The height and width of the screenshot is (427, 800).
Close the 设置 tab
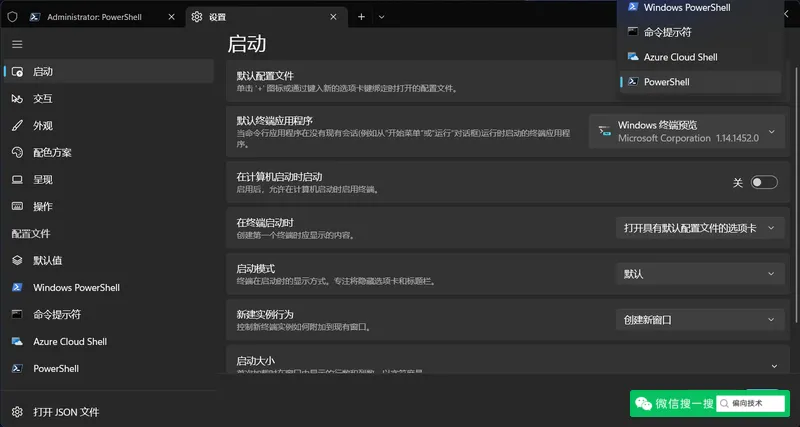pyautogui.click(x=333, y=17)
